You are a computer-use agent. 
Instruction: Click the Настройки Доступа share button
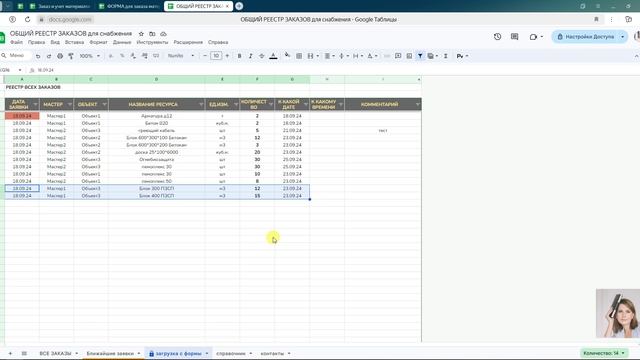pyautogui.click(x=585, y=37)
